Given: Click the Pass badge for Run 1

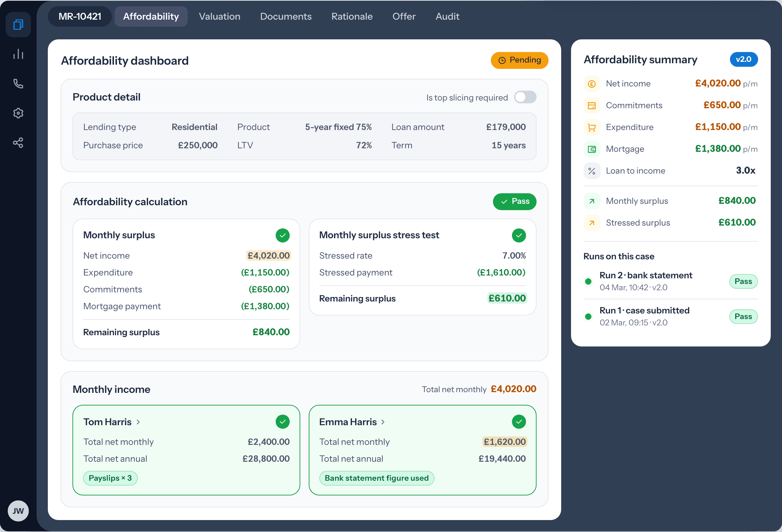Looking at the screenshot, I should tap(743, 317).
